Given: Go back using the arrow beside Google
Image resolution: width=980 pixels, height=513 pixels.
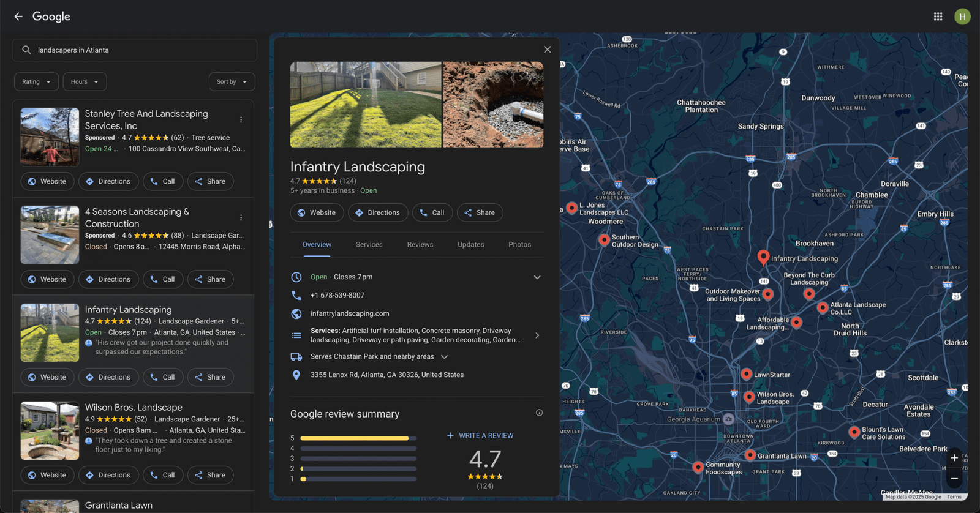Looking at the screenshot, I should pos(18,17).
